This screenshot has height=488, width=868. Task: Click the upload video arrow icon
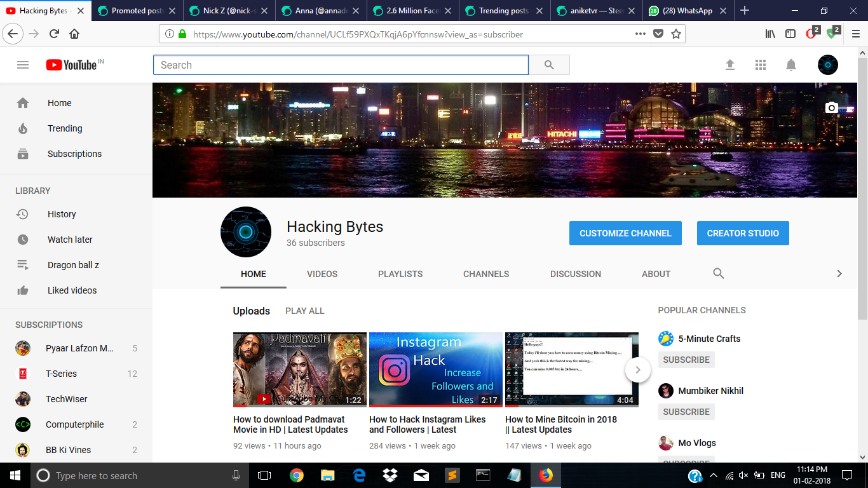coord(730,65)
